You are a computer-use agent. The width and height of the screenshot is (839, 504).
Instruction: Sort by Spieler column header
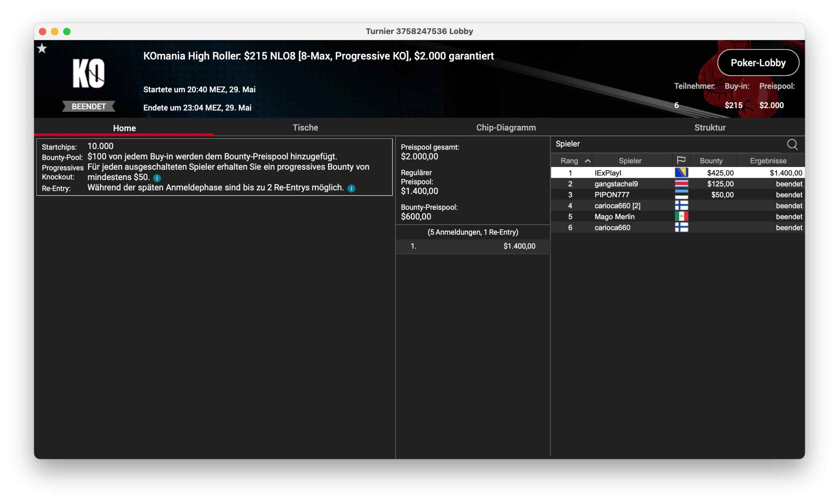point(630,161)
